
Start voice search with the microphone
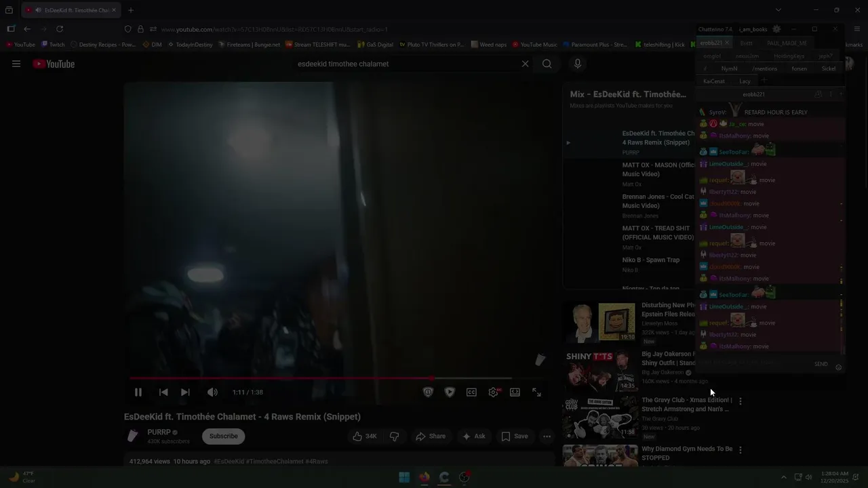pyautogui.click(x=578, y=64)
